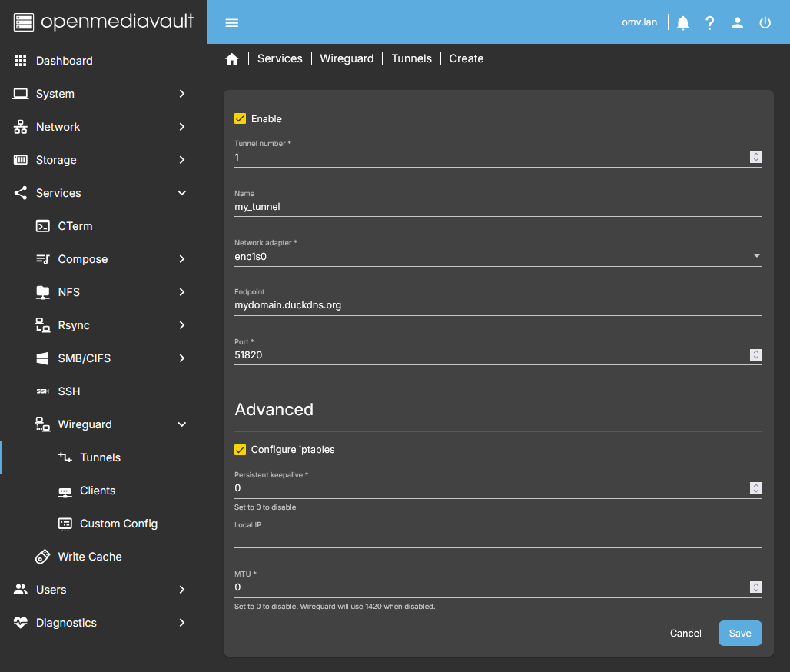
Task: Click the help question mark icon
Action: 709,22
